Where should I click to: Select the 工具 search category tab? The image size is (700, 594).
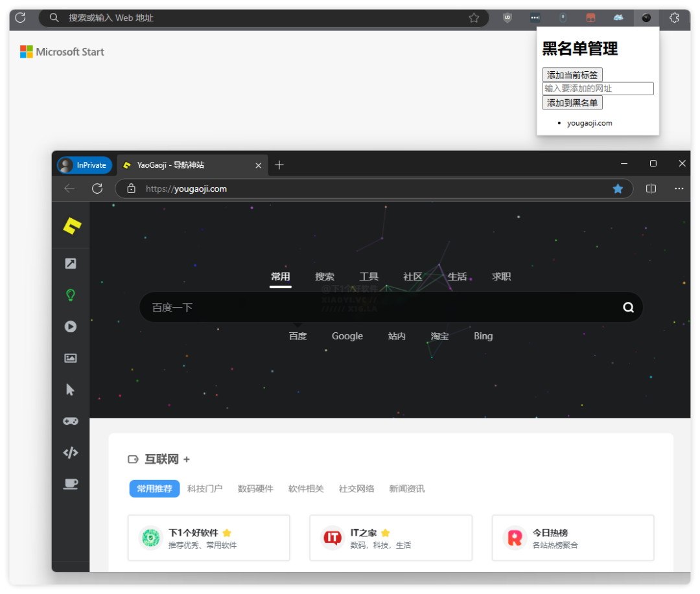(369, 277)
